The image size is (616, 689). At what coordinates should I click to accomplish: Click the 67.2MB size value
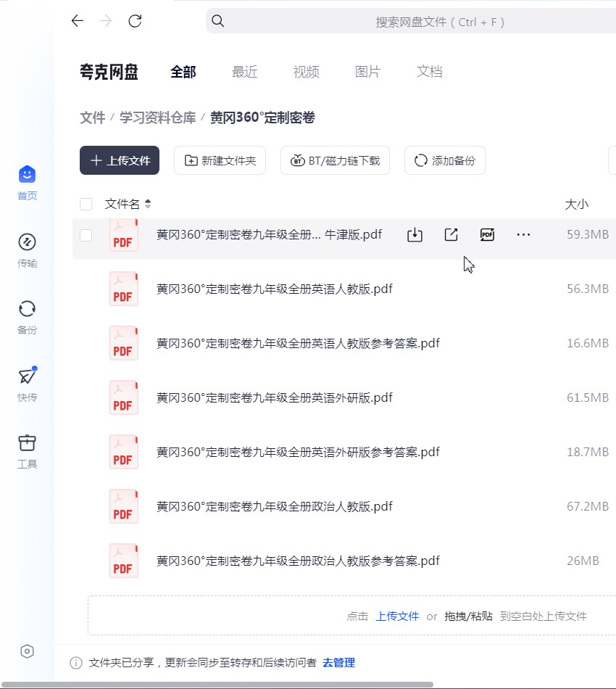coord(588,506)
